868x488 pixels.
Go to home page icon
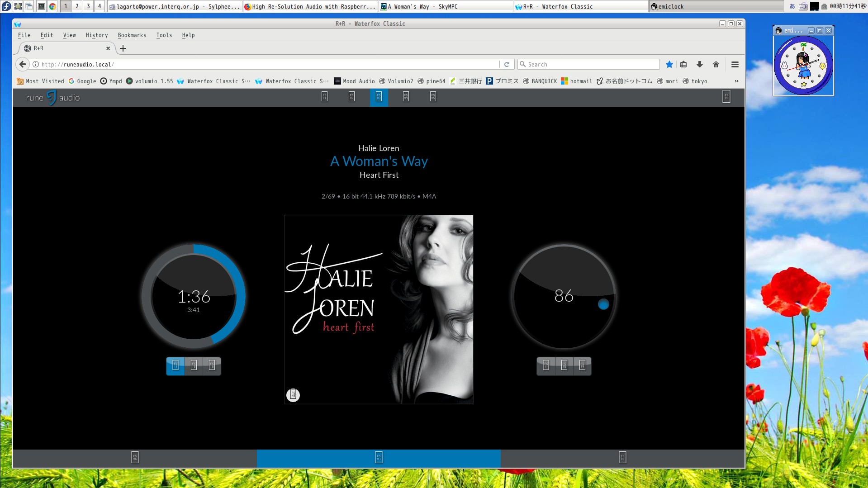(x=716, y=65)
